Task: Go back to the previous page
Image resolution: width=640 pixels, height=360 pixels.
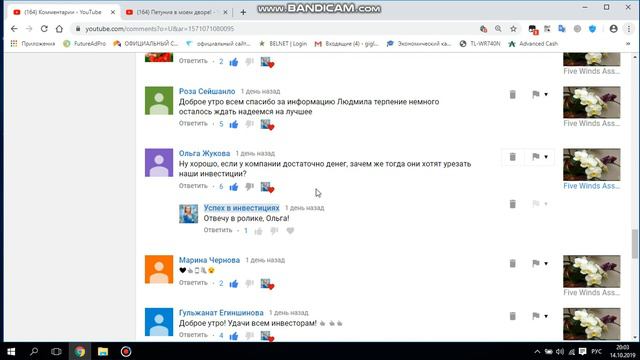Action: [x=14, y=29]
